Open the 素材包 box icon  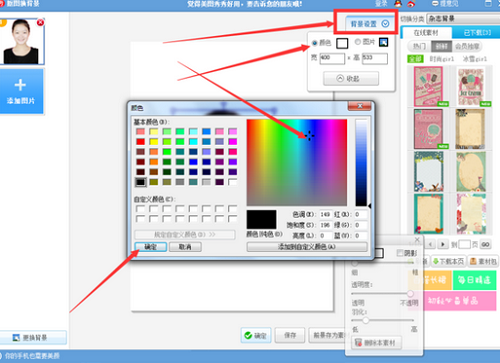tap(473, 261)
